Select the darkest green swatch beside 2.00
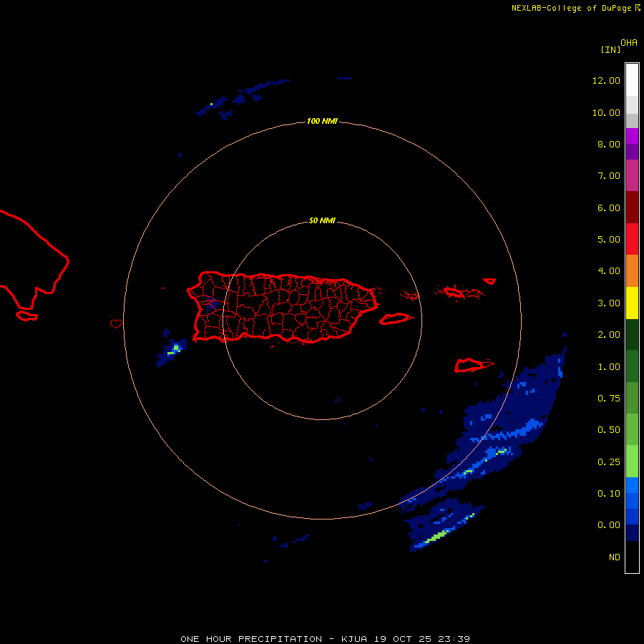This screenshot has width=644, height=644. point(632,334)
